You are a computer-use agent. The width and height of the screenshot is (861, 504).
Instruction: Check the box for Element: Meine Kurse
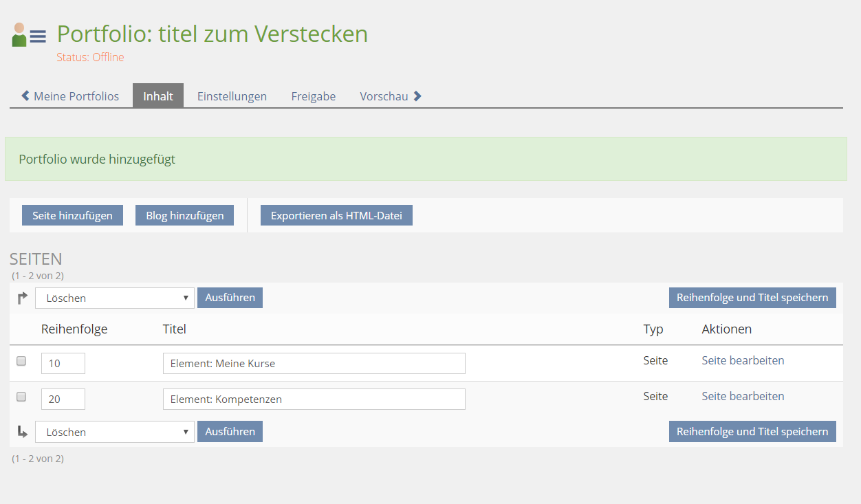point(21,361)
